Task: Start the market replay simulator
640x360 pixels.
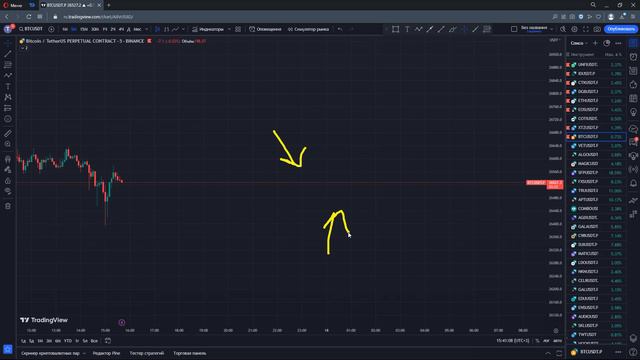Action: [x=309, y=29]
